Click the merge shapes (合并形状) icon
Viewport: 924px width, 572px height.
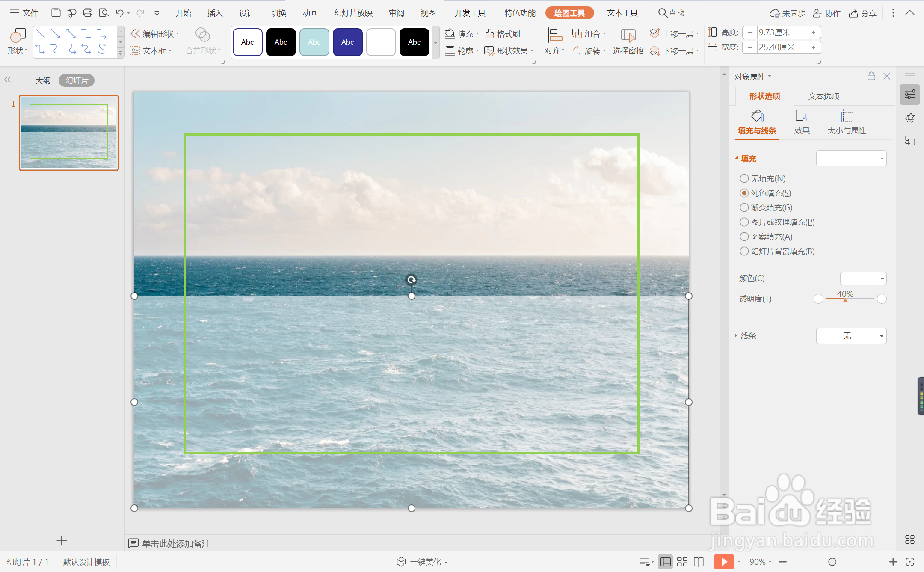(x=202, y=35)
